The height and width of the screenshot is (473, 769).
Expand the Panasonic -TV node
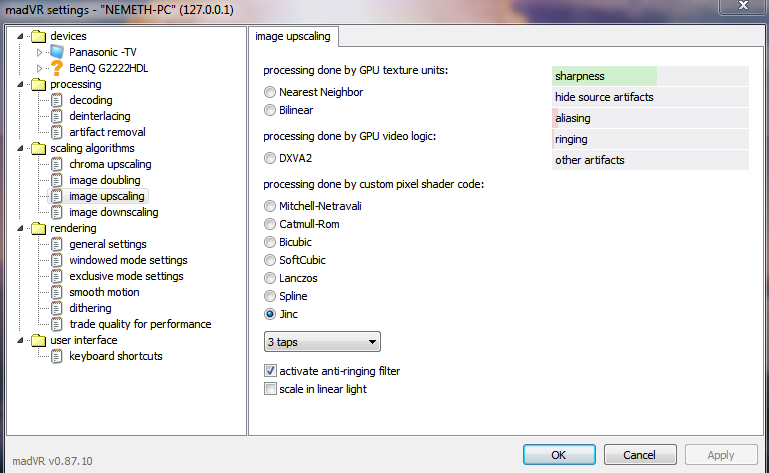(39, 52)
